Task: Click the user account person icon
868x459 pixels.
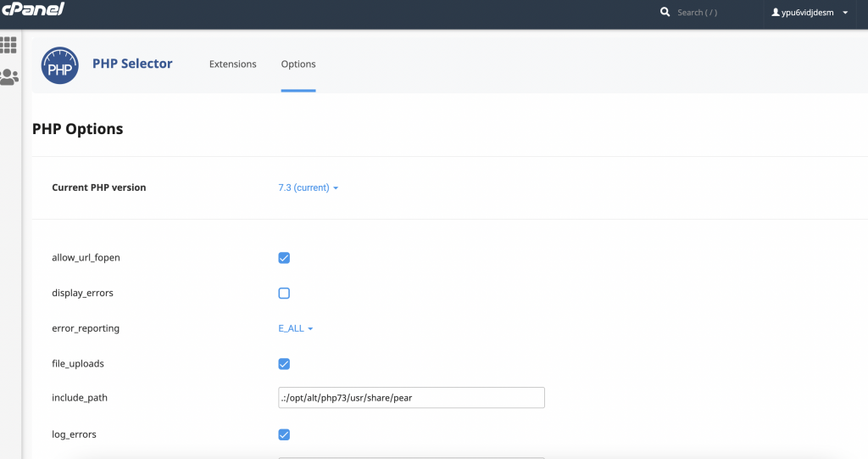Action: click(776, 12)
